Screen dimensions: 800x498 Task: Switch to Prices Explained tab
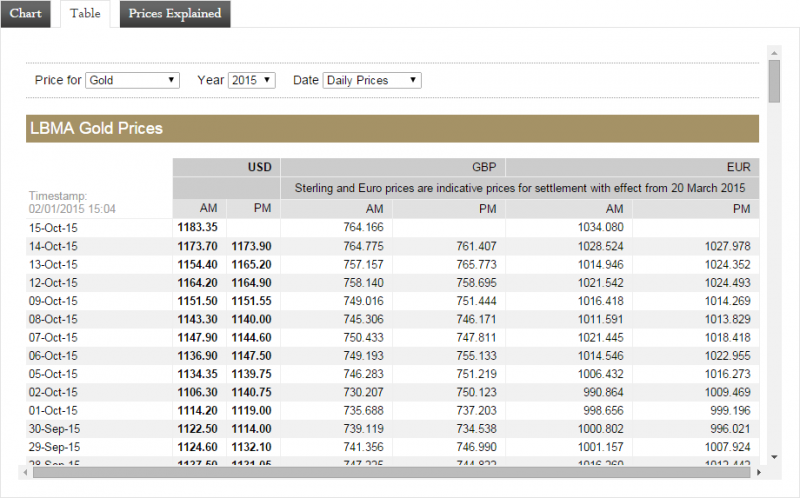point(175,14)
